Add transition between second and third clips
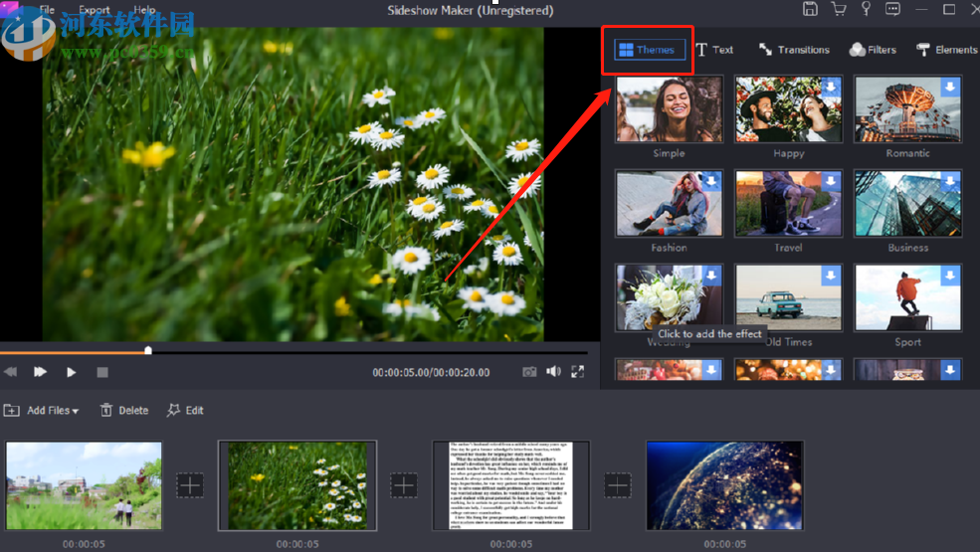980x552 pixels. pos(404,485)
